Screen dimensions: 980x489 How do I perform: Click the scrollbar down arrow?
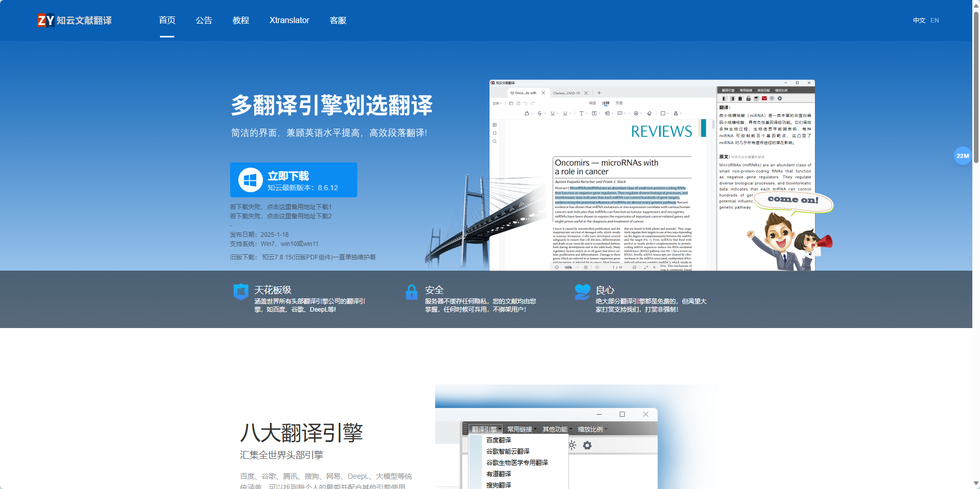coord(976,484)
